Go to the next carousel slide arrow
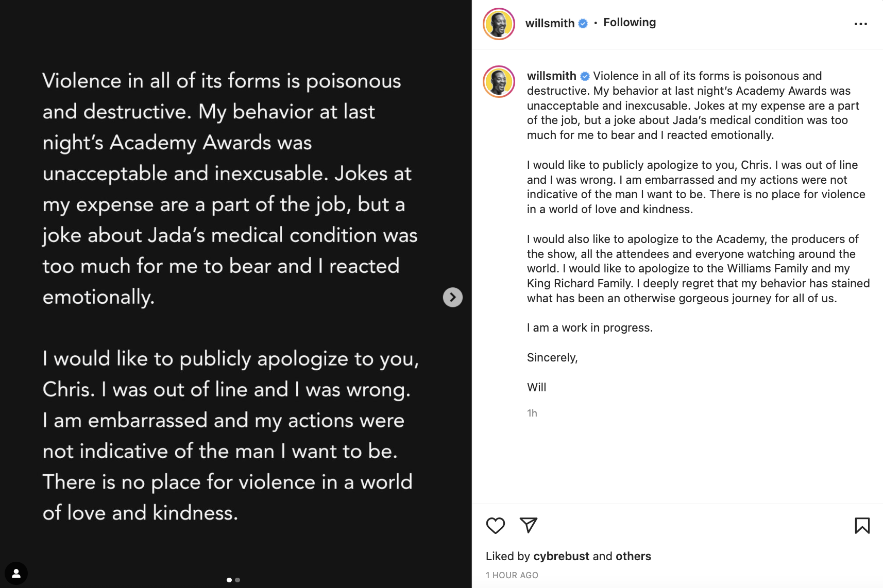This screenshot has height=588, width=883. pyautogui.click(x=452, y=297)
